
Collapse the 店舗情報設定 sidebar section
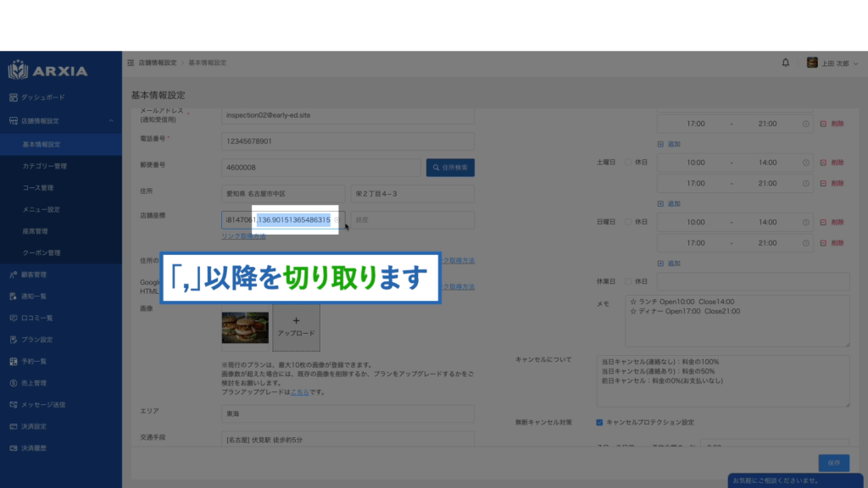point(111,121)
